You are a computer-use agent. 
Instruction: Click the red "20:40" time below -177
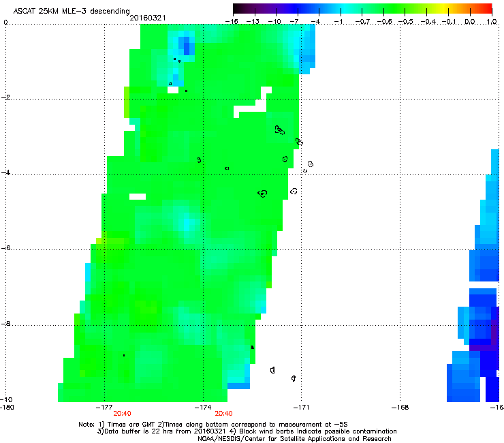point(122,414)
